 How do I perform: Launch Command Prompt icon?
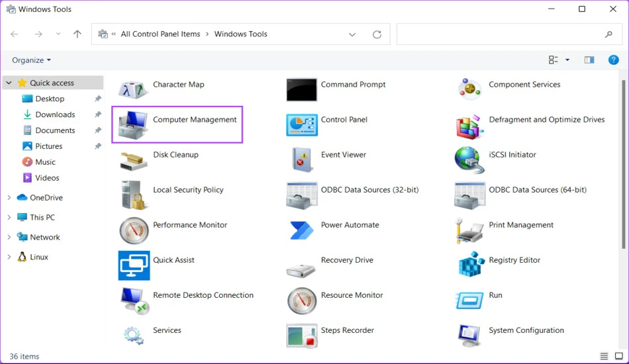coord(302,89)
